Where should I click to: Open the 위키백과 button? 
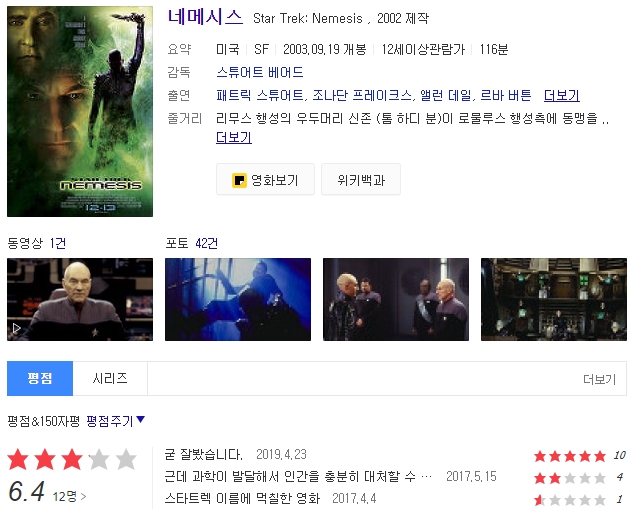click(361, 180)
